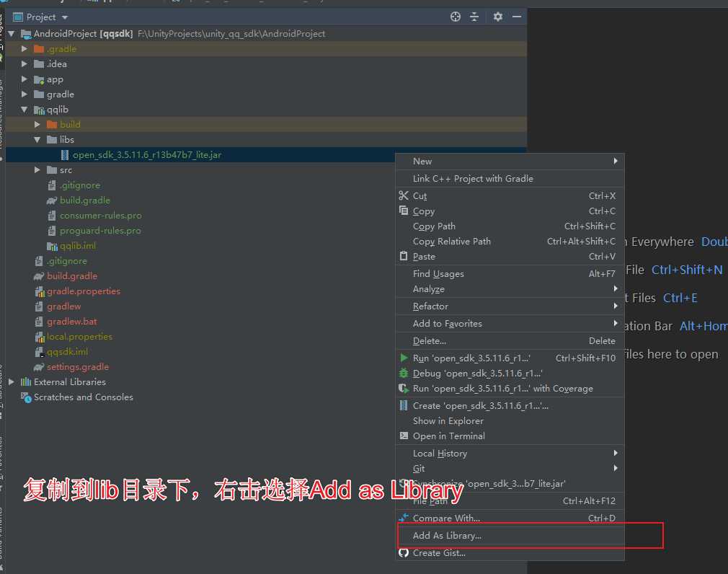Click the Gradle elephant icon on build.gradle
This screenshot has height=574, width=728.
(x=38, y=276)
